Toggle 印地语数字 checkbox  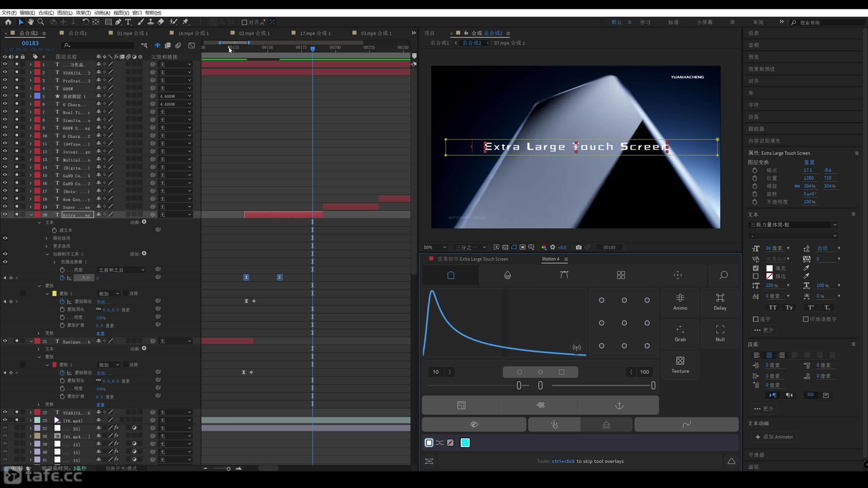click(806, 319)
